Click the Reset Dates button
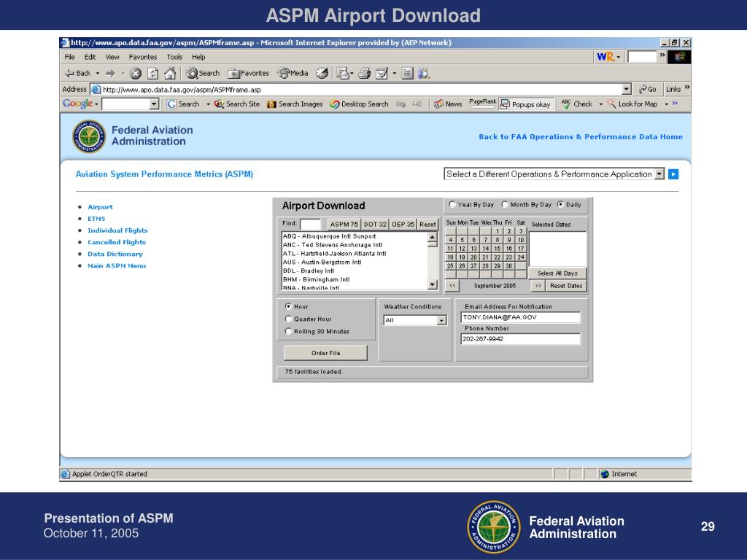 coord(566,286)
